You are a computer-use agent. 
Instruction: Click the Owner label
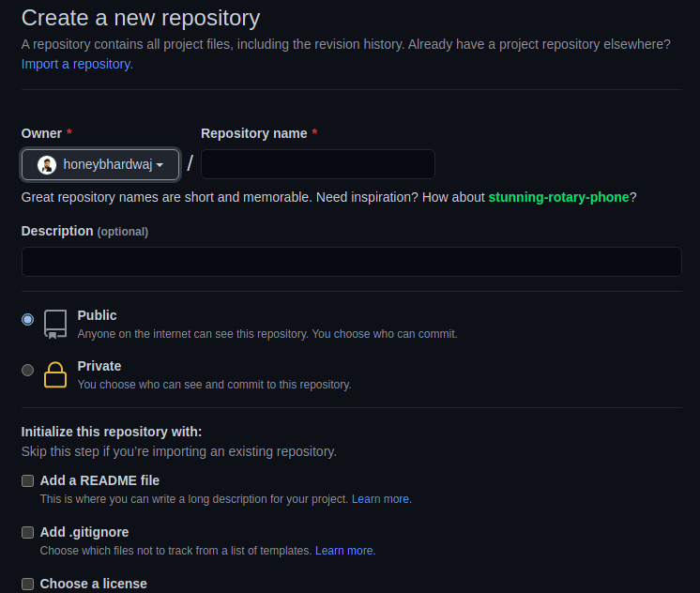tap(41, 133)
